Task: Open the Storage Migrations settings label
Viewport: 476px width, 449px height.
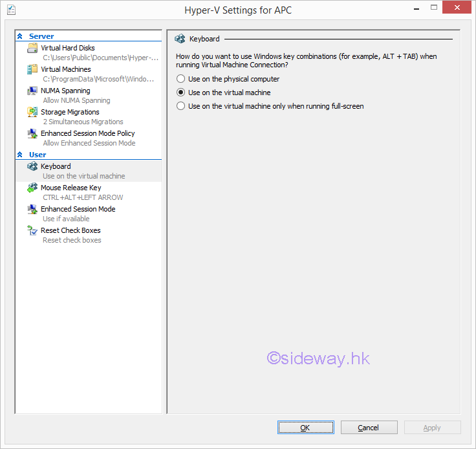Action: pyautogui.click(x=70, y=112)
